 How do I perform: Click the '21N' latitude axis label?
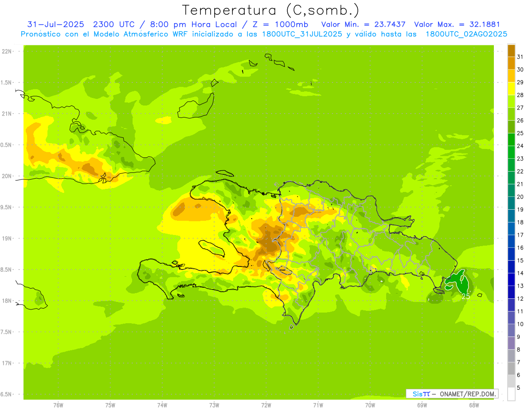(x=6, y=114)
